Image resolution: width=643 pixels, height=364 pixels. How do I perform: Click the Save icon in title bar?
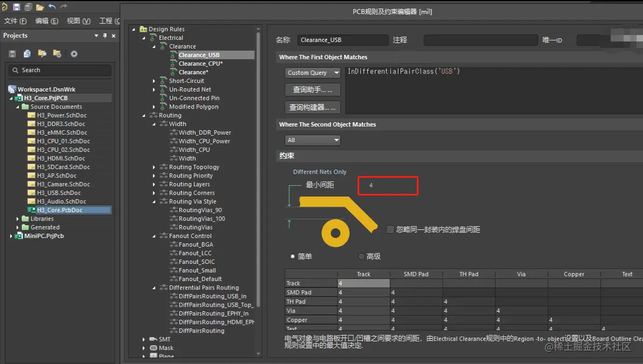(17, 6)
